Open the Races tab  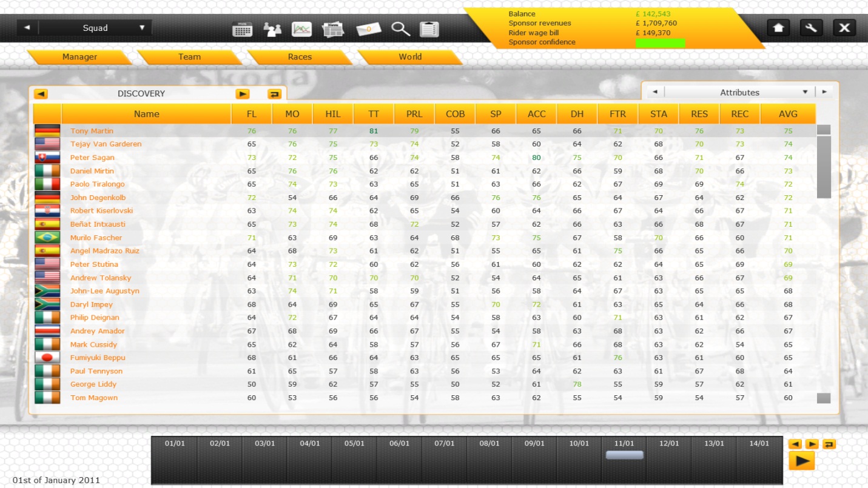click(x=300, y=57)
